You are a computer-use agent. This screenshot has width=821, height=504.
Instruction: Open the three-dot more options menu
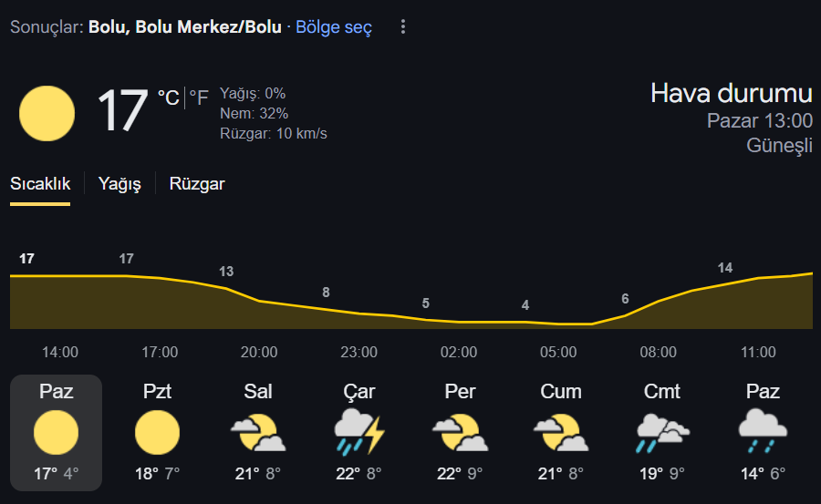tap(402, 26)
